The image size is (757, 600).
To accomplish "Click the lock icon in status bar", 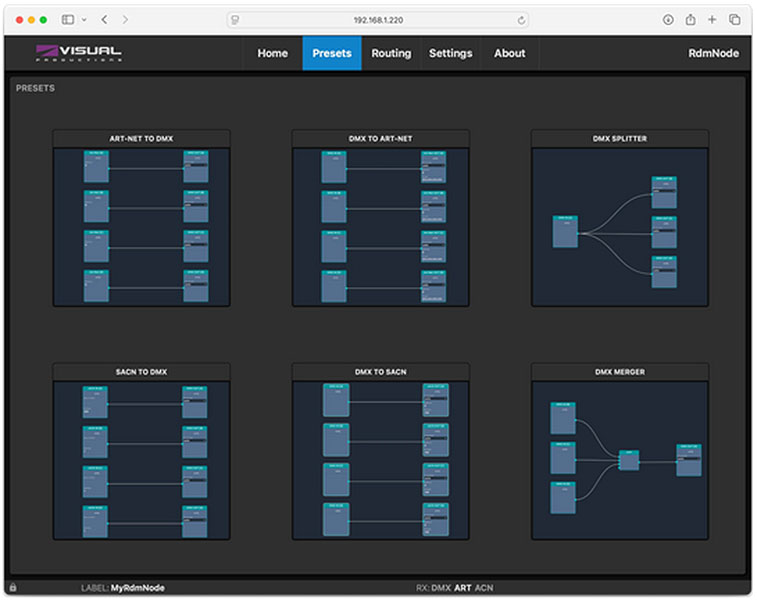I will [x=12, y=588].
